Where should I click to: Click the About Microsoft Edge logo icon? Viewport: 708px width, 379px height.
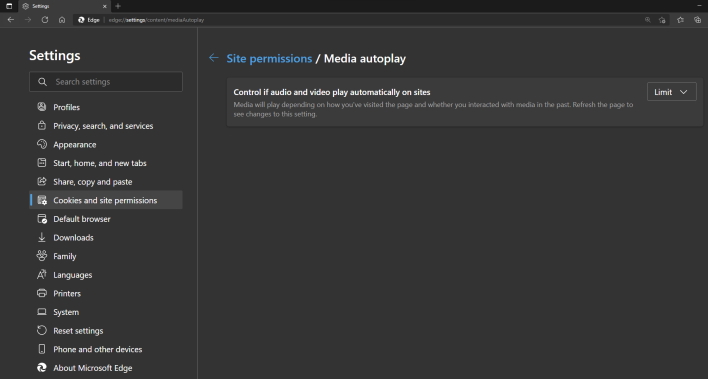coord(42,368)
